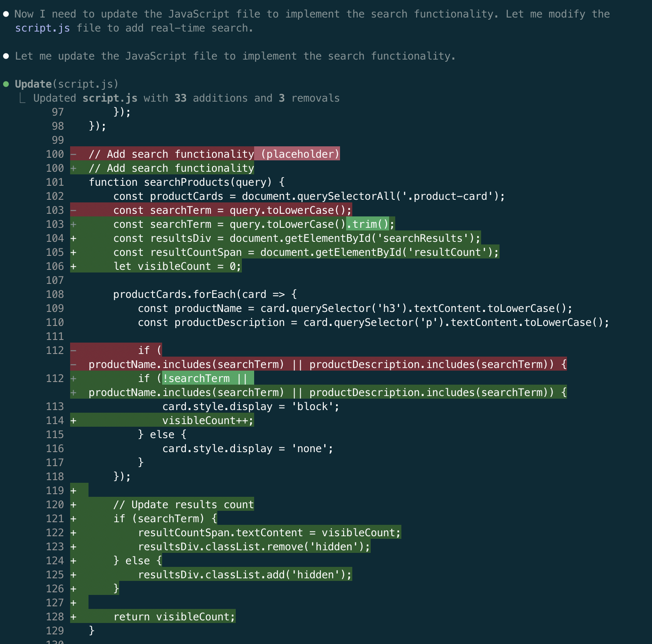Viewport: 652px width, 644px height.
Task: Click the highlighted "!searchTerm ||" addition
Action: 205,379
